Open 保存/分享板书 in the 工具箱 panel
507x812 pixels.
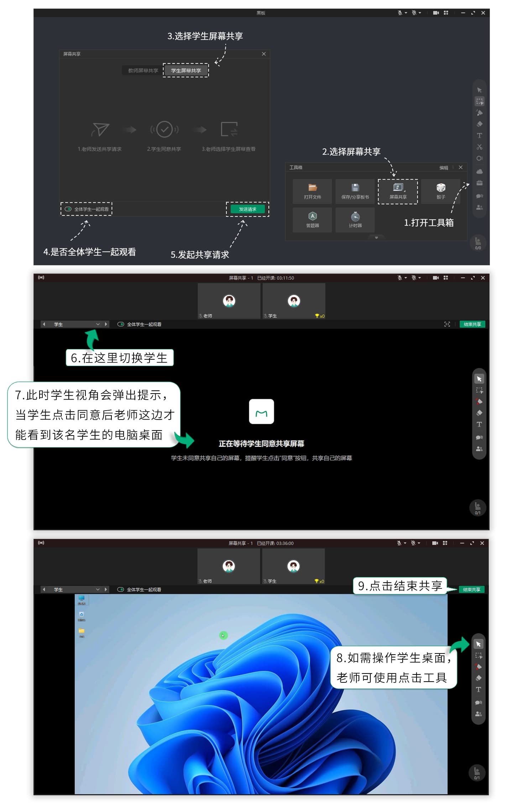click(x=355, y=191)
